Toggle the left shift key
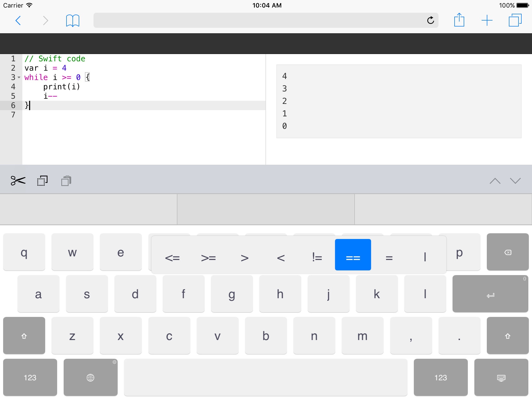 (24, 336)
